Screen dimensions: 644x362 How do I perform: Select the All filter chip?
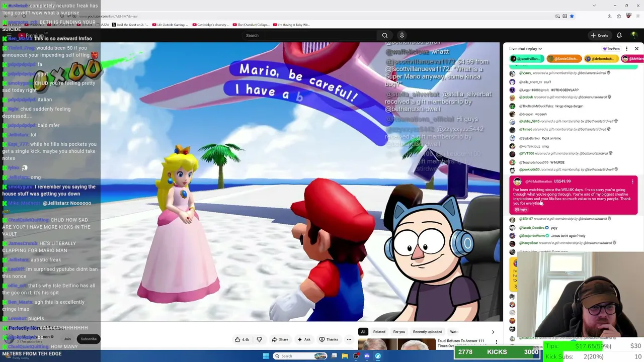coord(363,332)
